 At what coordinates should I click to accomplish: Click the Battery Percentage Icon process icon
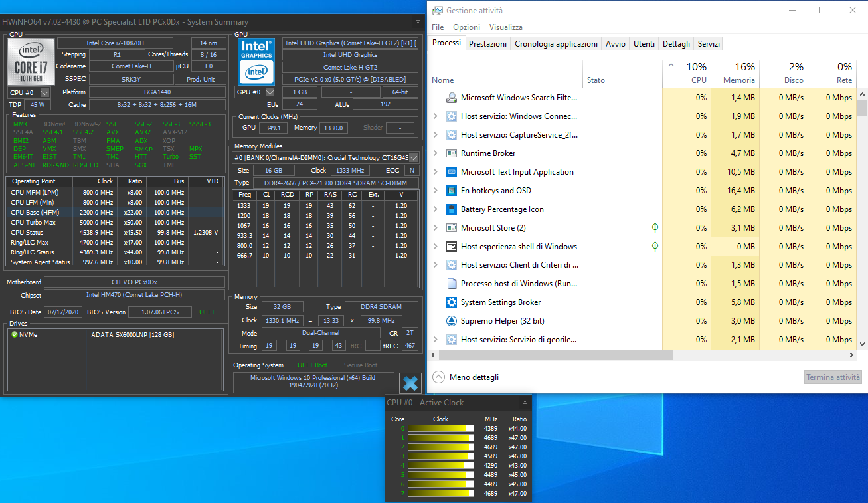click(452, 209)
